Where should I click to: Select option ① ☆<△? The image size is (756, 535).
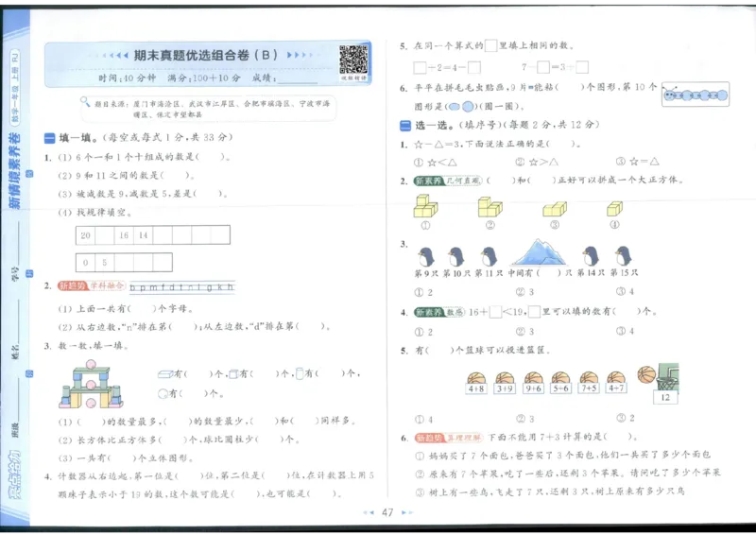(436, 163)
